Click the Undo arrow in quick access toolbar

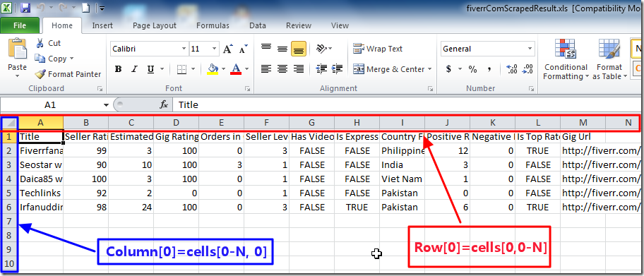click(41, 7)
